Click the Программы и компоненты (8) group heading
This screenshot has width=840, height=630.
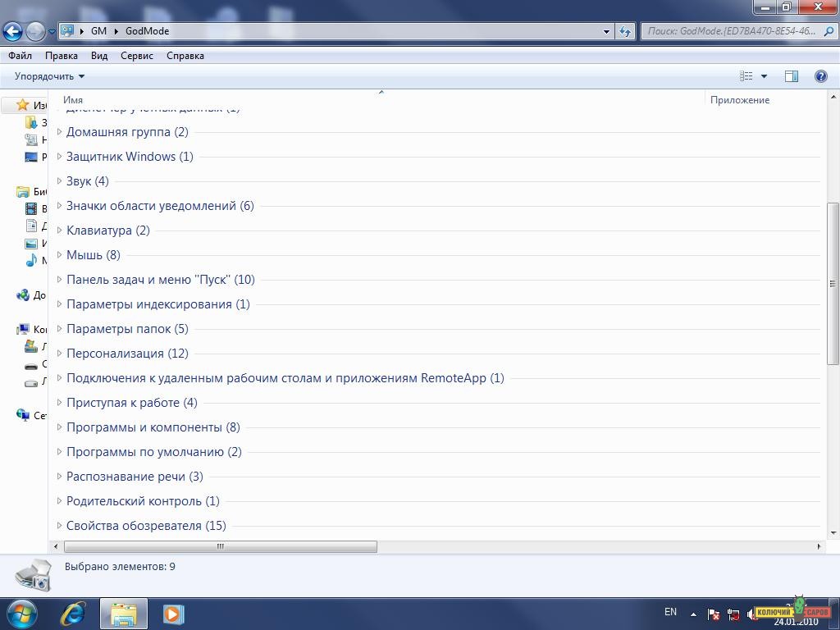(153, 427)
